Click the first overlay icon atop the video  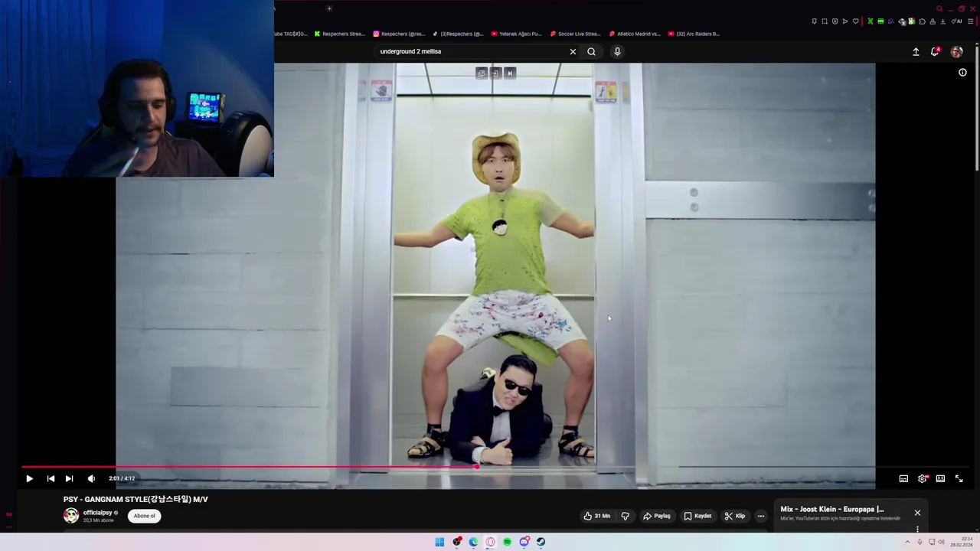pyautogui.click(x=481, y=73)
